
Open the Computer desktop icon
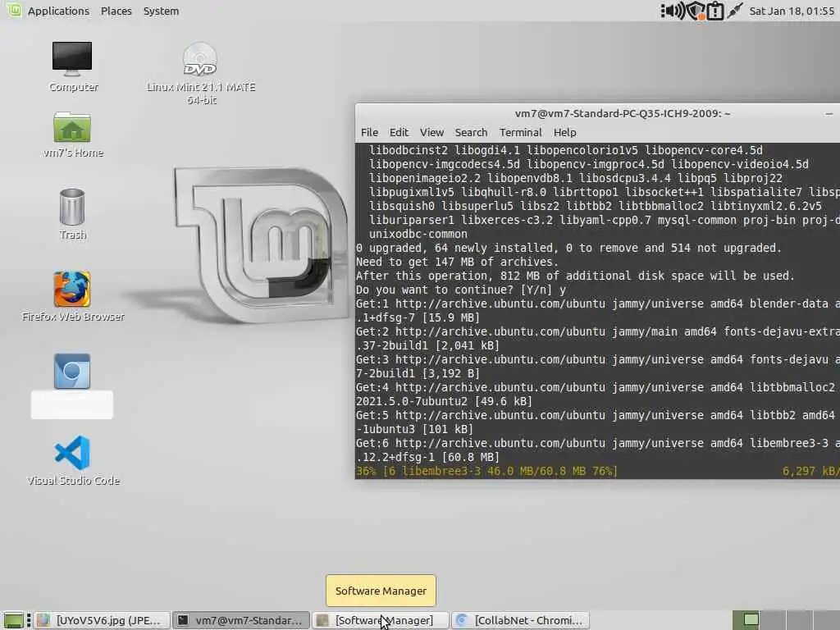[x=72, y=66]
